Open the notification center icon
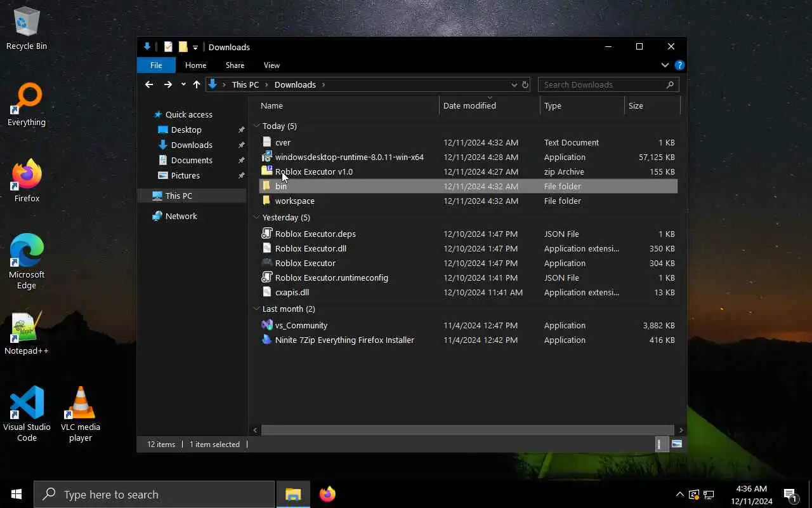The width and height of the screenshot is (812, 508). pos(790,495)
